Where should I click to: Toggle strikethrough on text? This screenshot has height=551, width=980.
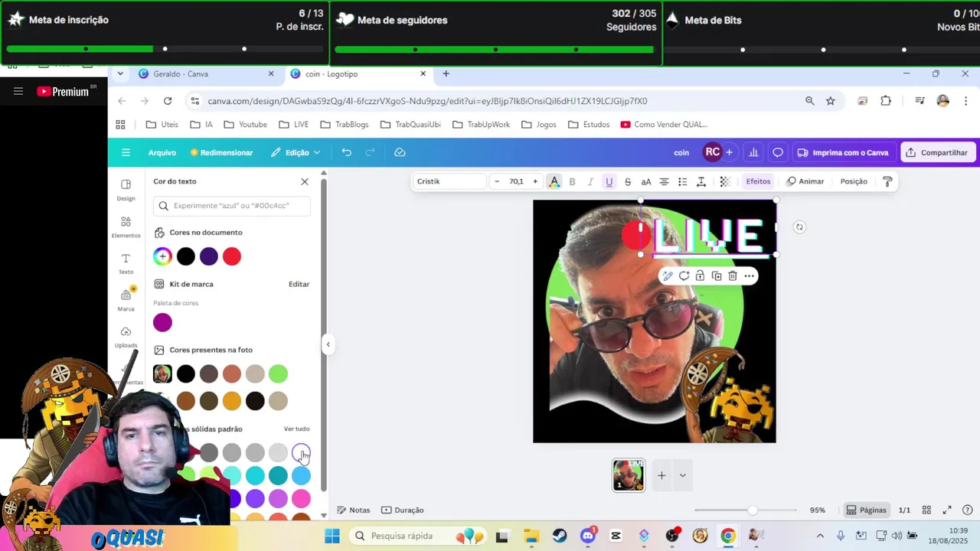628,181
